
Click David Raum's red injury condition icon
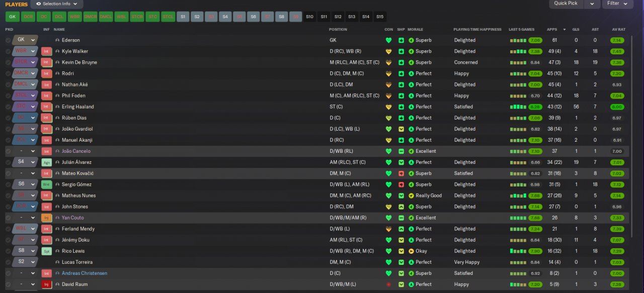tap(388, 284)
